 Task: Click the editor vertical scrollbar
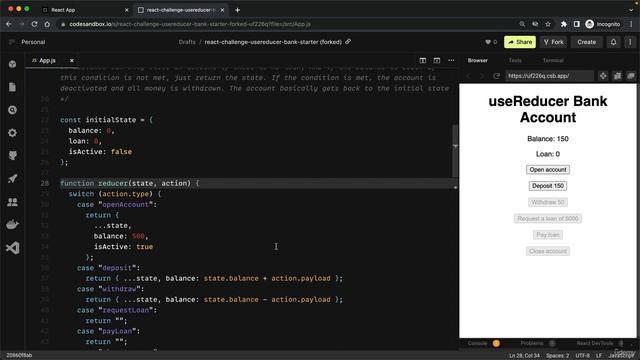455,151
